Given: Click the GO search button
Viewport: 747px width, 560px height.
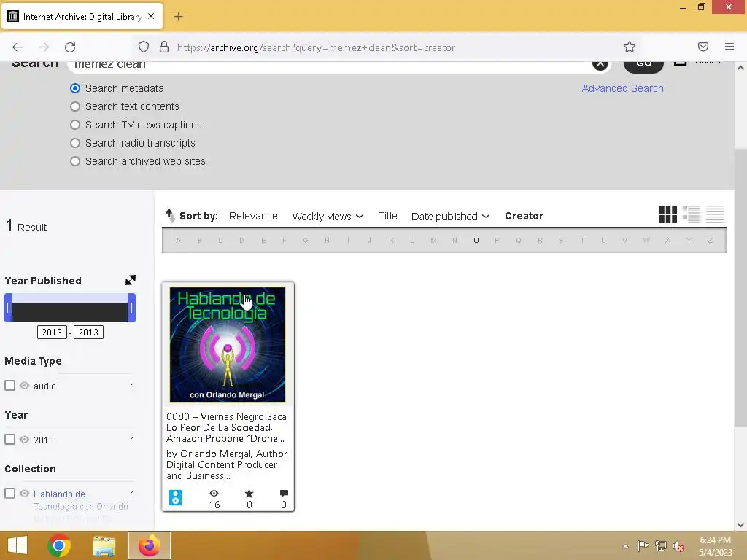Looking at the screenshot, I should pos(643,64).
